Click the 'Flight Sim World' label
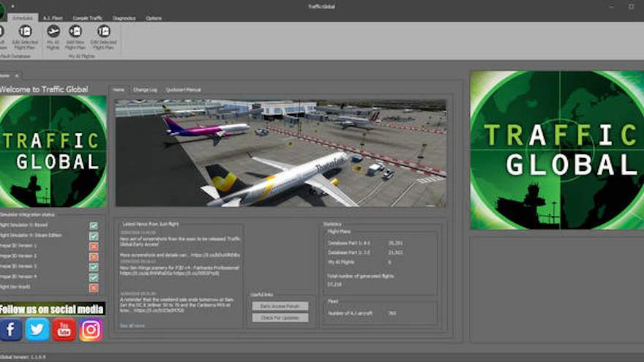 coord(15,287)
